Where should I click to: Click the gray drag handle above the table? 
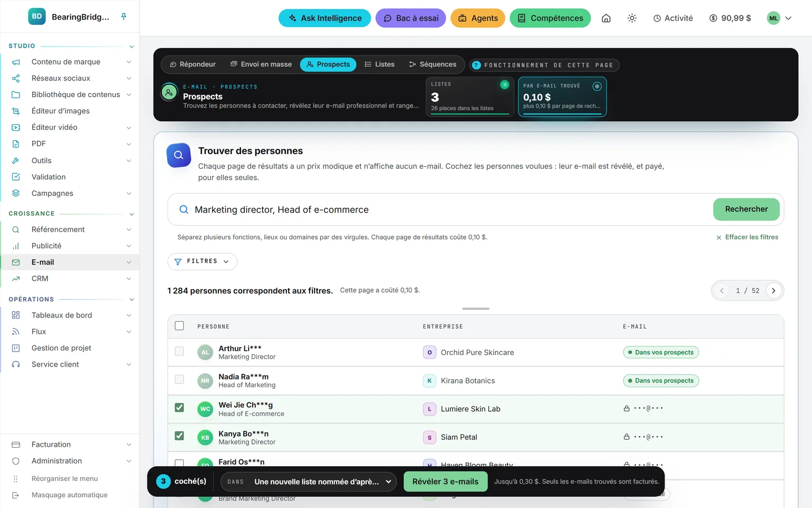pyautogui.click(x=476, y=309)
